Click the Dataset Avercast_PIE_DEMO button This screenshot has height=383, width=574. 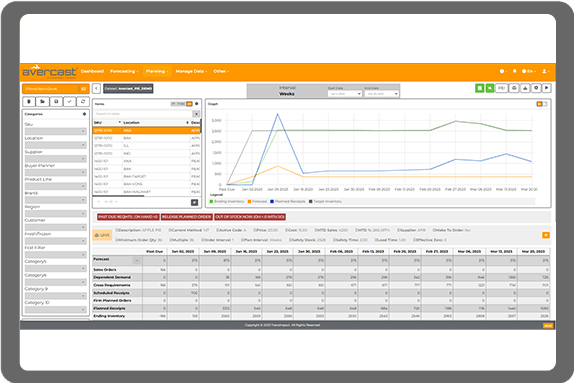[x=128, y=89]
